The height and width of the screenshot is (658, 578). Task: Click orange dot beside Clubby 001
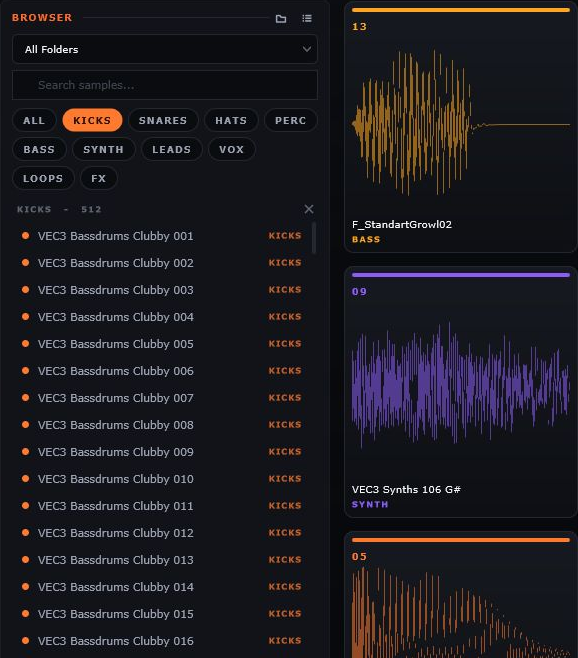coord(26,235)
